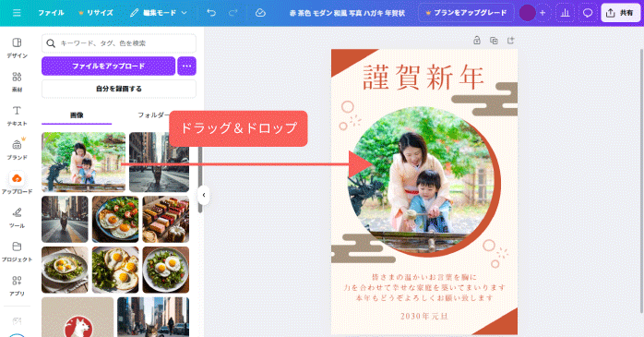Screen dimensions: 644x337
Task: Open the purple account avatar
Action: click(527, 13)
